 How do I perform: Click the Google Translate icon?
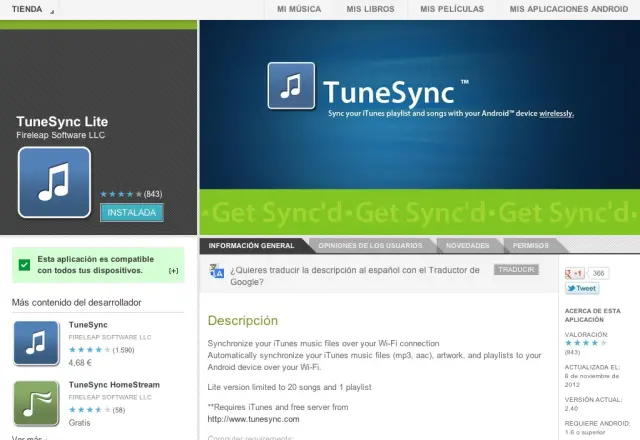[216, 272]
